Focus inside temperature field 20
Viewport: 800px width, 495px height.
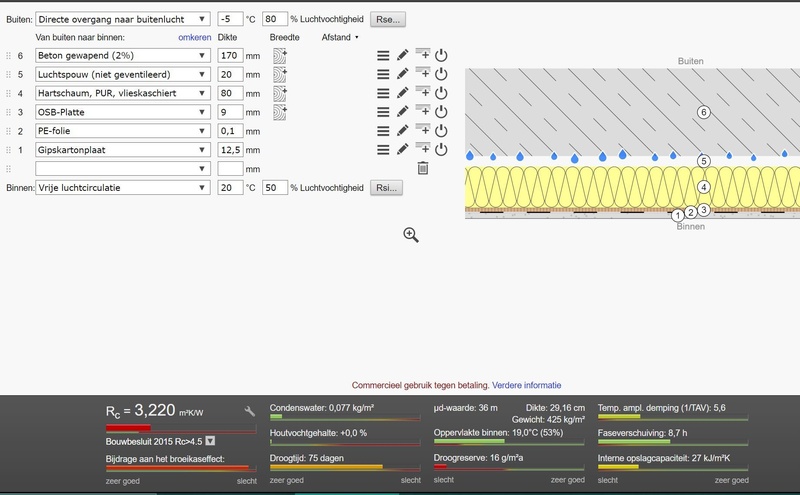230,188
